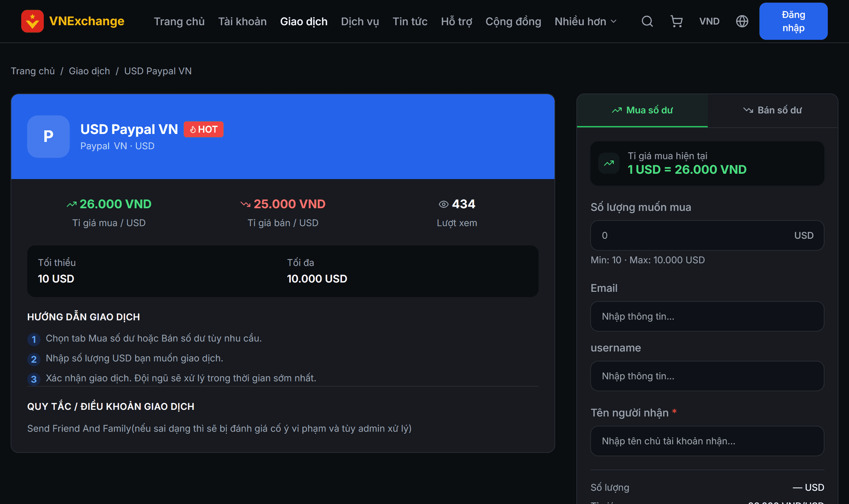Click the QUY TẮC / ĐIỀU KHOẢN heading

click(x=111, y=407)
